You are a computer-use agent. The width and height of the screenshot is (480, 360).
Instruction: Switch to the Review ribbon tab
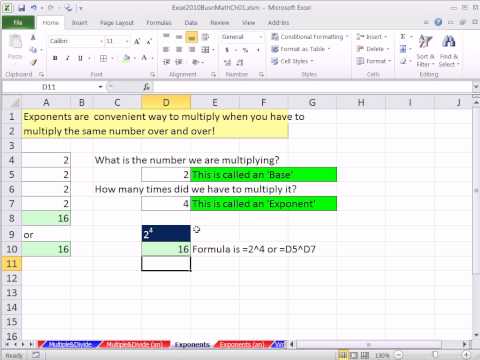click(x=220, y=23)
